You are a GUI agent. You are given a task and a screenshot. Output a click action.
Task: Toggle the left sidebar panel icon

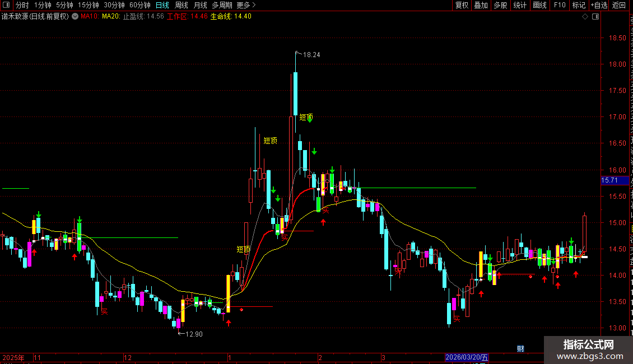point(6,5)
